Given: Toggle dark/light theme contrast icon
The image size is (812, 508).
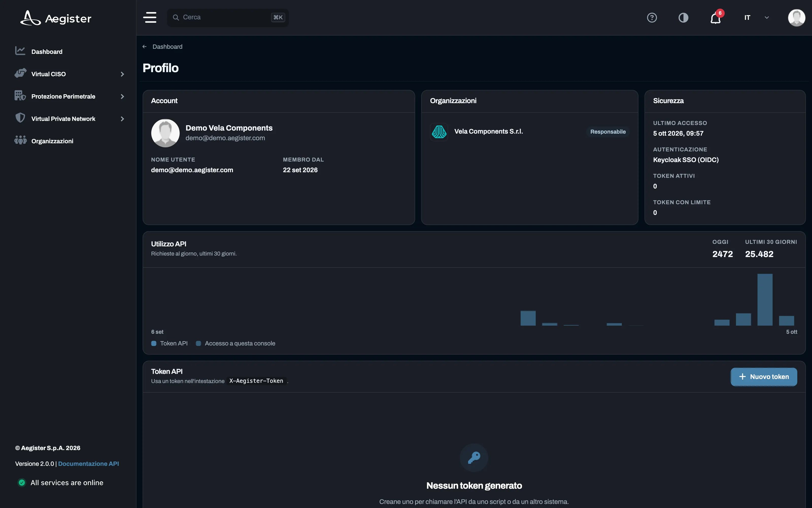Looking at the screenshot, I should (x=683, y=18).
